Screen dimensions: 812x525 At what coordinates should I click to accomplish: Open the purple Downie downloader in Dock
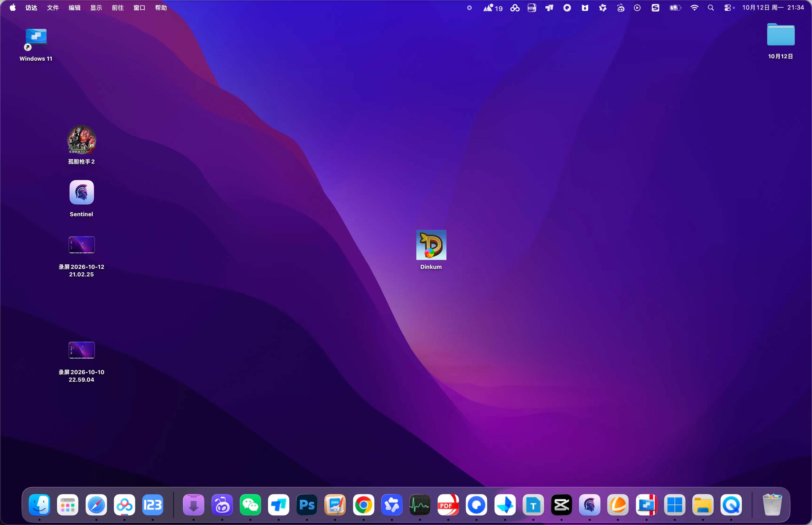(193, 505)
